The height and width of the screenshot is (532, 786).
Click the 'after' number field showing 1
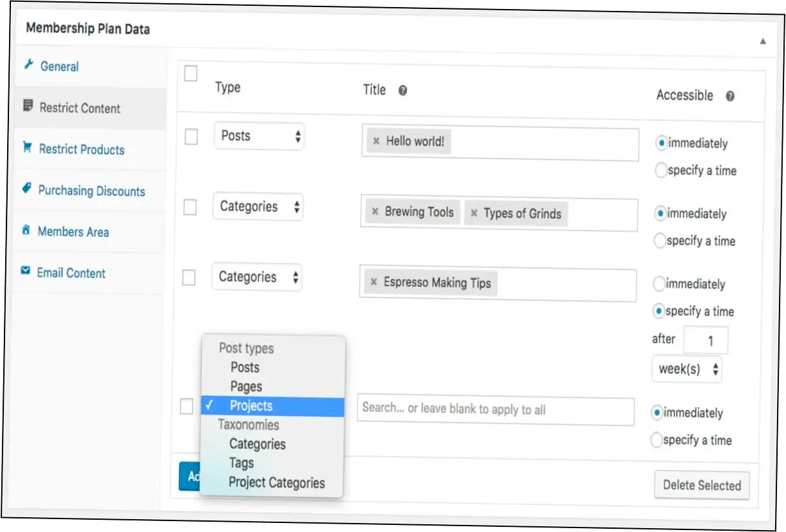pyautogui.click(x=705, y=341)
